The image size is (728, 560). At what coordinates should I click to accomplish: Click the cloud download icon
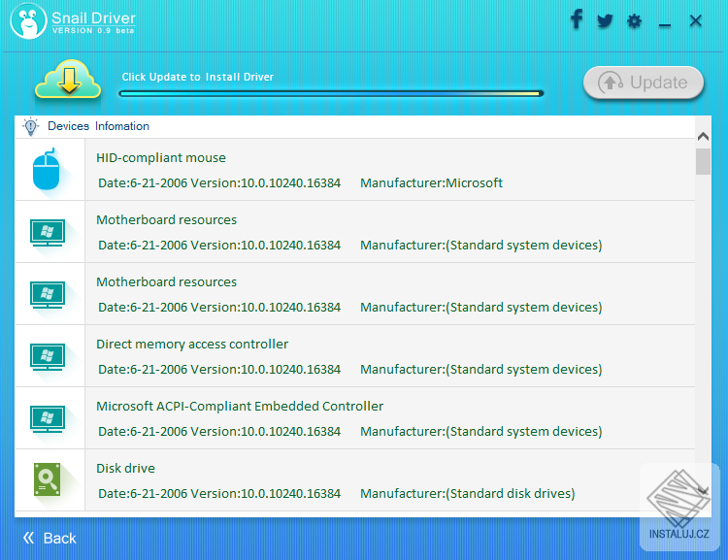coord(68,80)
